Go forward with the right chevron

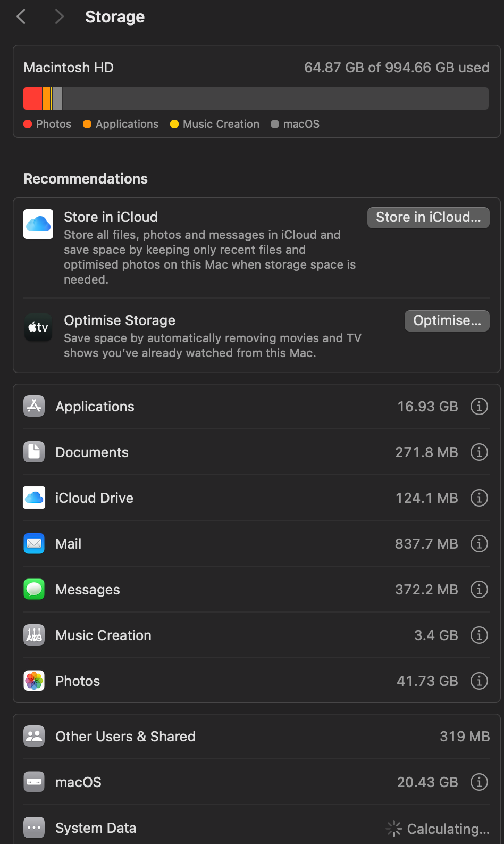(x=60, y=16)
